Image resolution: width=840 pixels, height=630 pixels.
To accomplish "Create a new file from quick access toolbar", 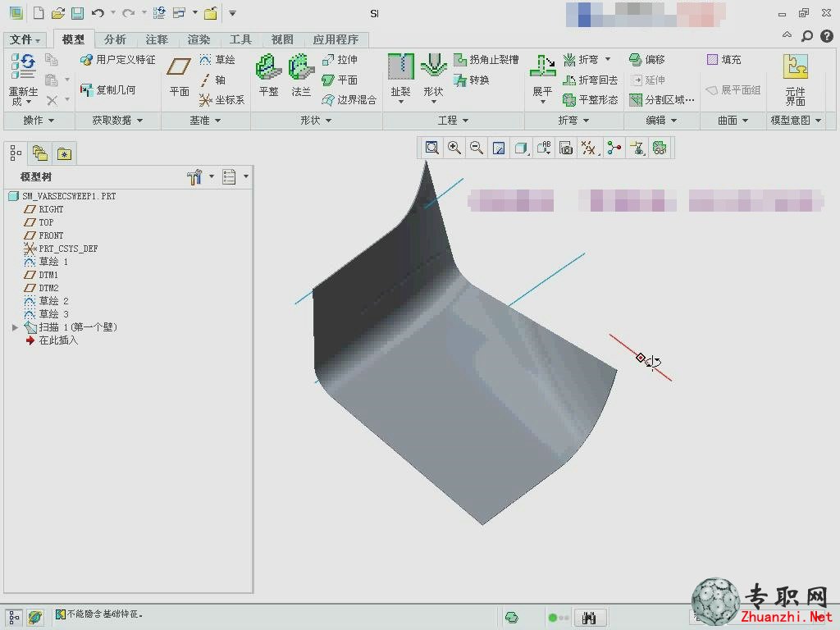I will 39,13.
